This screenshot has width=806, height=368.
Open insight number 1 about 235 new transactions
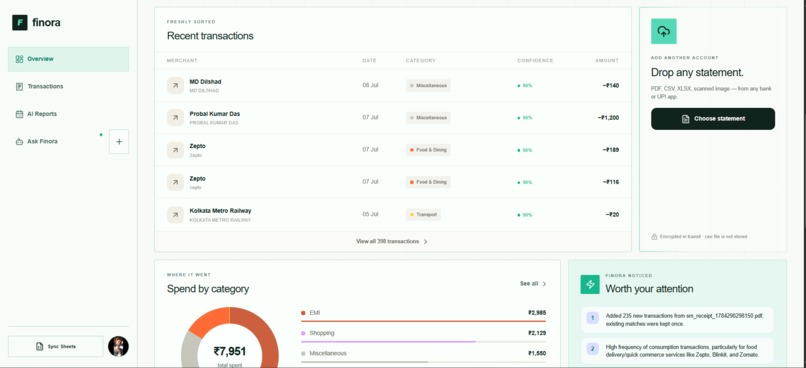(x=677, y=321)
